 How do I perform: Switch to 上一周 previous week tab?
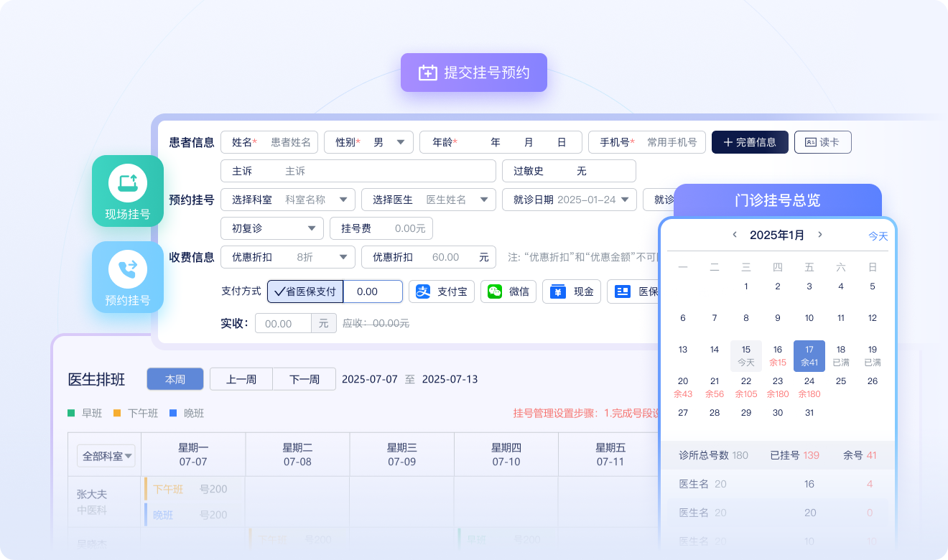coord(241,379)
